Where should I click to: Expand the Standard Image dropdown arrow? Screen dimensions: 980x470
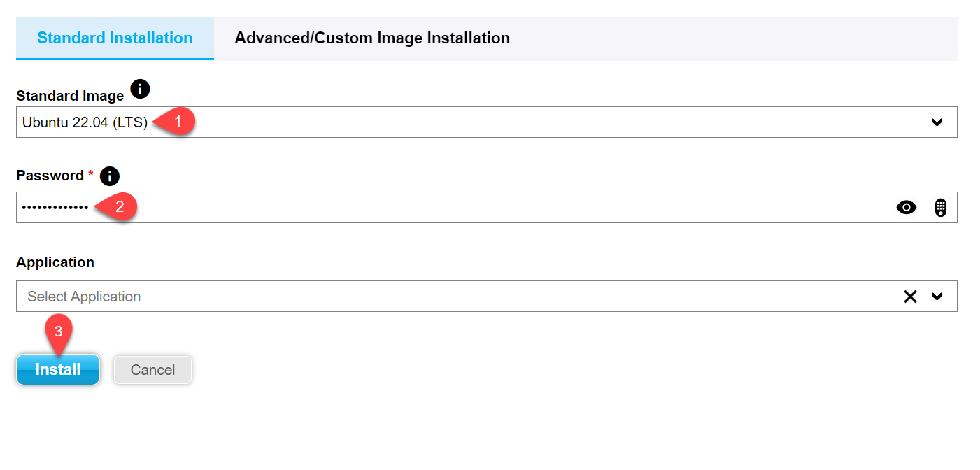pyautogui.click(x=937, y=122)
